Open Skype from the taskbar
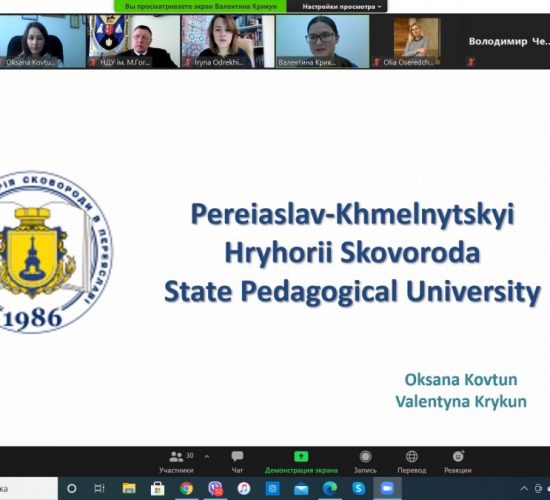This screenshot has height=500, width=550. coord(358,488)
